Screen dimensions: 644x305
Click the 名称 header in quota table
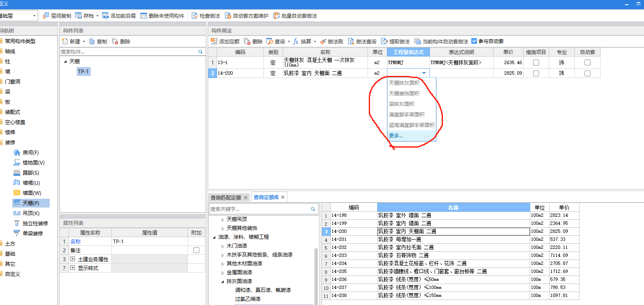coord(453,208)
